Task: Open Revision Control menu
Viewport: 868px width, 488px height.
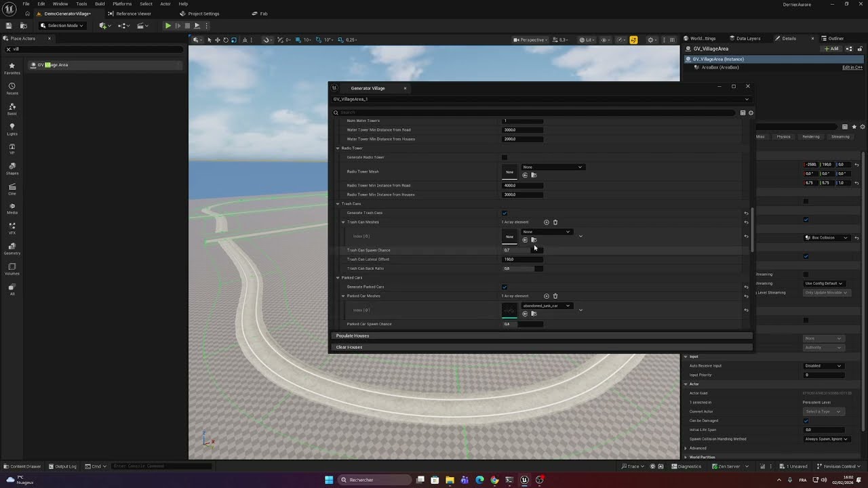Action: pyautogui.click(x=840, y=466)
